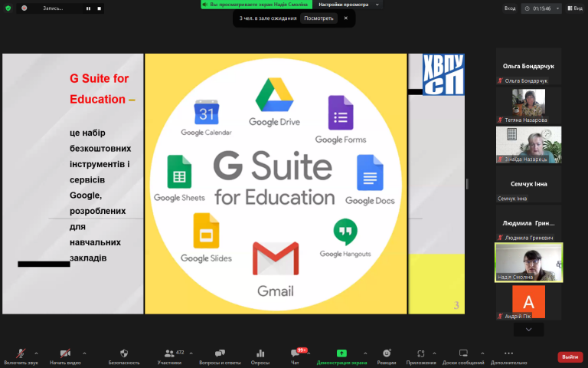Screen dimensions: 588x368
Task: Expand chat options arrow
Action: (x=309, y=353)
